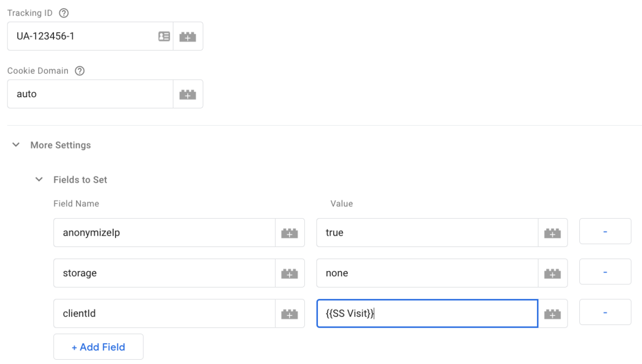Remove the clientId field row
This screenshot has height=364, width=642.
click(x=605, y=313)
